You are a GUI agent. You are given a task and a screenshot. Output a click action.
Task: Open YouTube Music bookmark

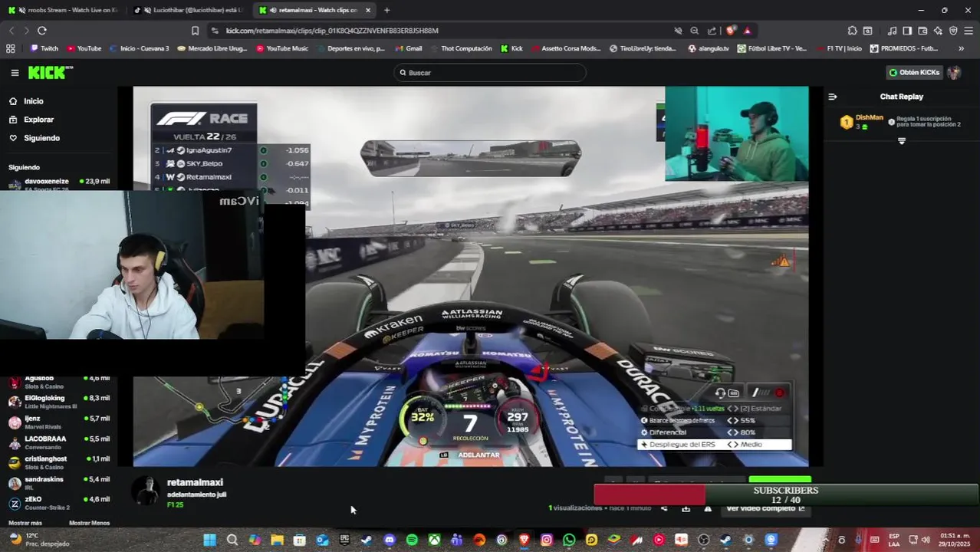pos(282,48)
